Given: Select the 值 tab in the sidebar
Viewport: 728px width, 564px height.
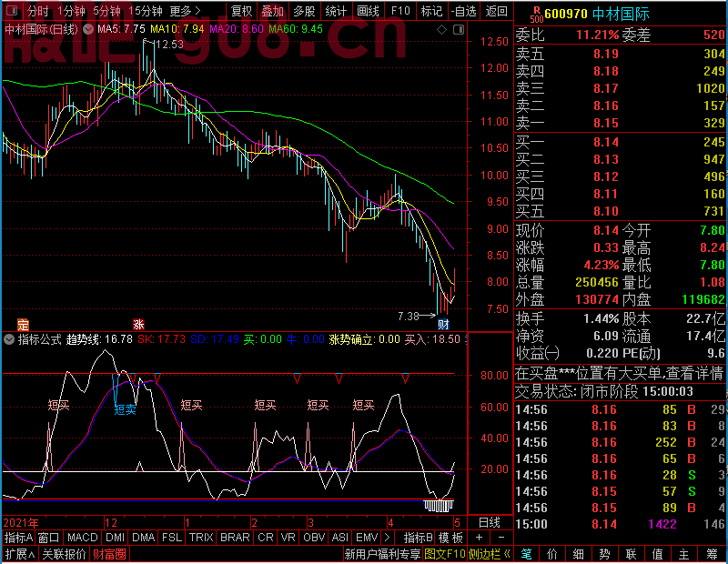Looking at the screenshot, I should click(x=657, y=554).
